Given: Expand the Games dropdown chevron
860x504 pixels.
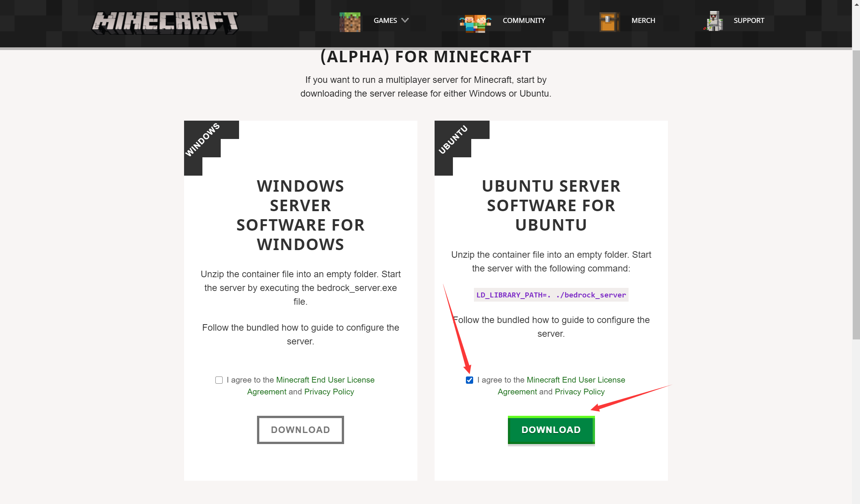Looking at the screenshot, I should click(x=405, y=20).
